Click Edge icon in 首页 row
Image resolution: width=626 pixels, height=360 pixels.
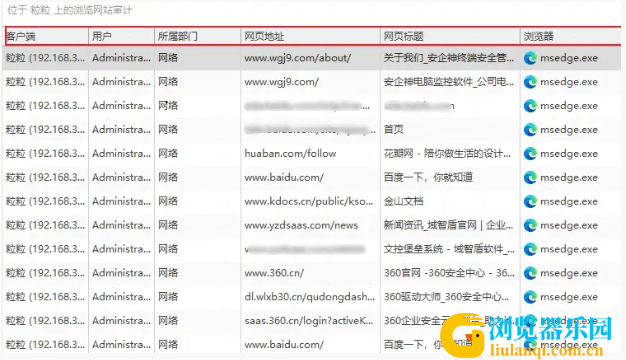(x=530, y=130)
